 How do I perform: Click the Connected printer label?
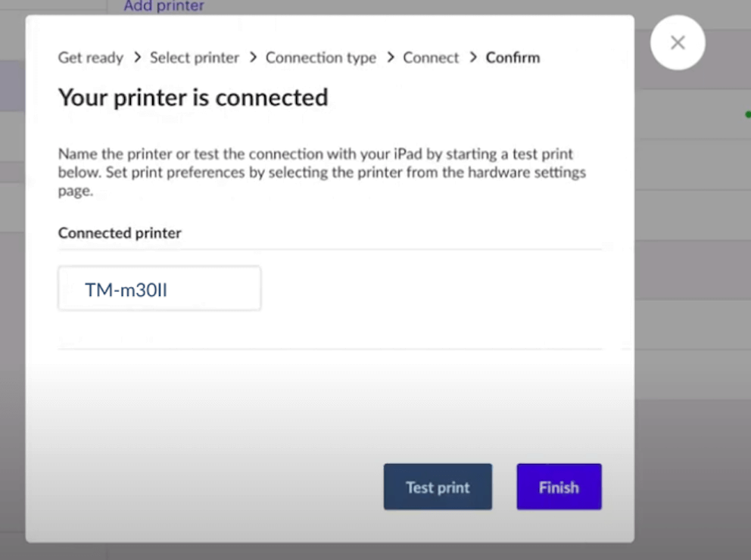pos(120,233)
